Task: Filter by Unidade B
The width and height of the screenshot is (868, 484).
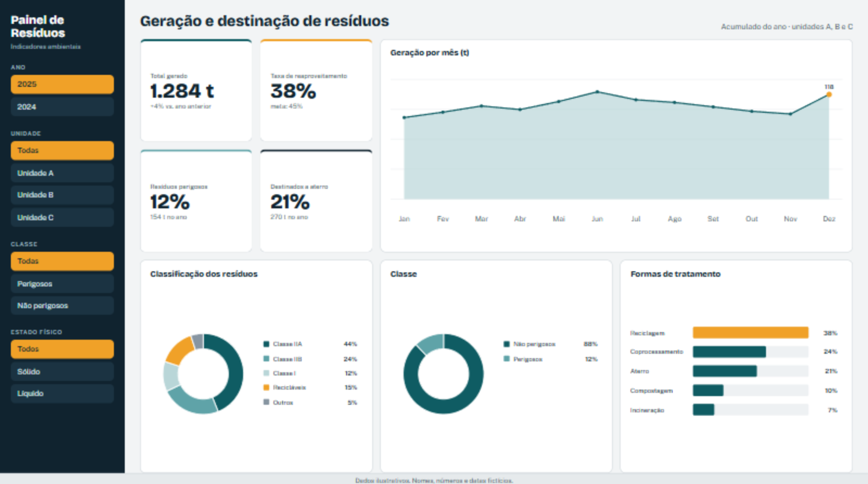Action: (x=62, y=195)
